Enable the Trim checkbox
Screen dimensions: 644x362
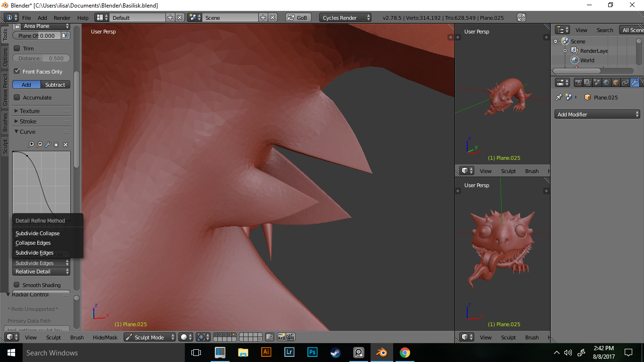pyautogui.click(x=17, y=48)
